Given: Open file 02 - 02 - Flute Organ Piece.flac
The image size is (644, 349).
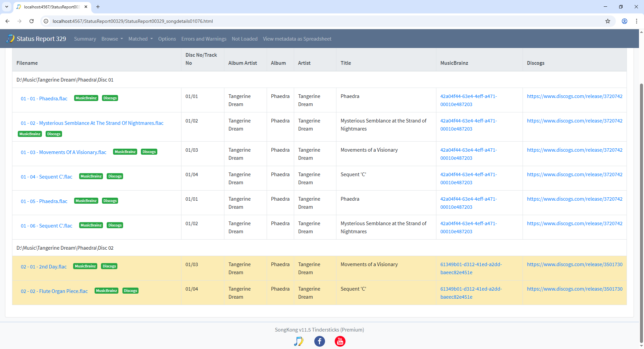Looking at the screenshot, I should 54,291.
